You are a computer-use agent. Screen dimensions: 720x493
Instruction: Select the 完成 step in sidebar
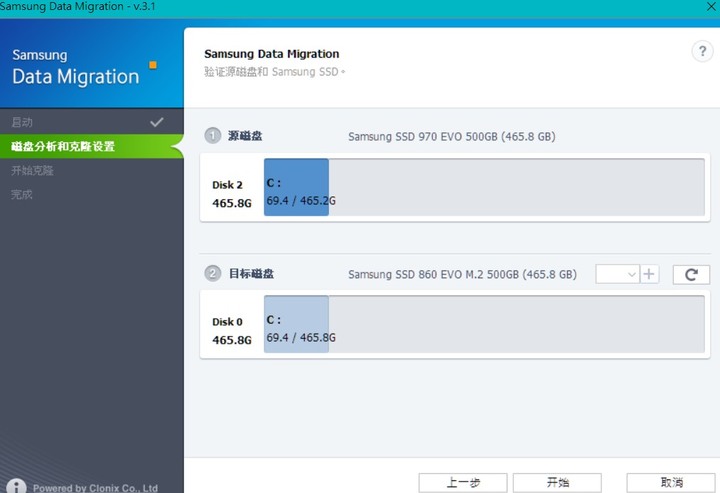click(92, 194)
